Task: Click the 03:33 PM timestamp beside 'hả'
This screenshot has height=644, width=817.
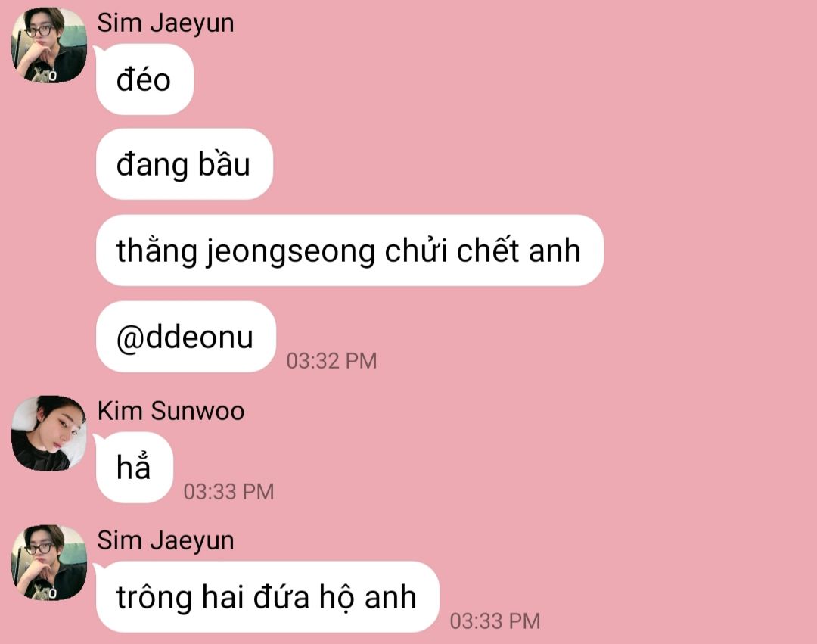Action: [x=228, y=492]
